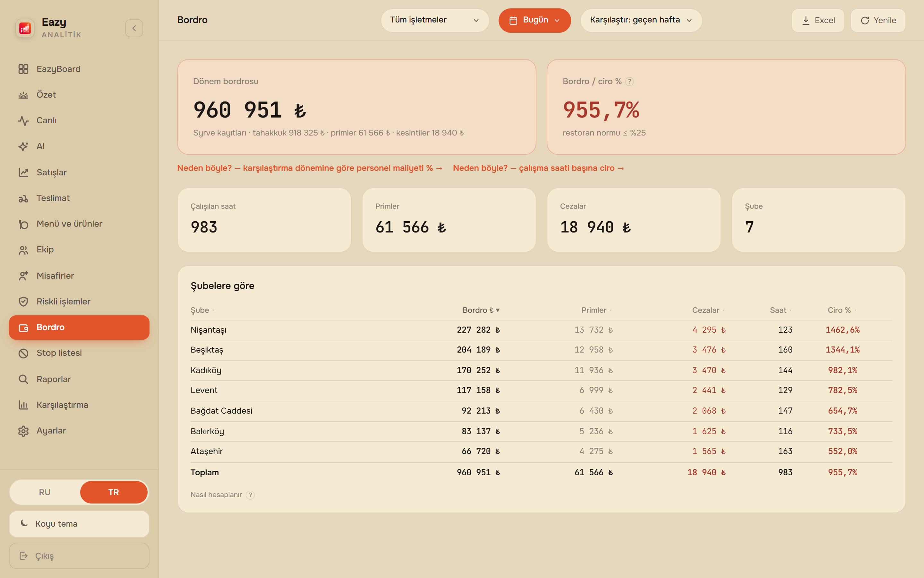Open Neden böyle çalışma saati başına ciro link
Image resolution: width=924 pixels, height=578 pixels.
click(538, 168)
